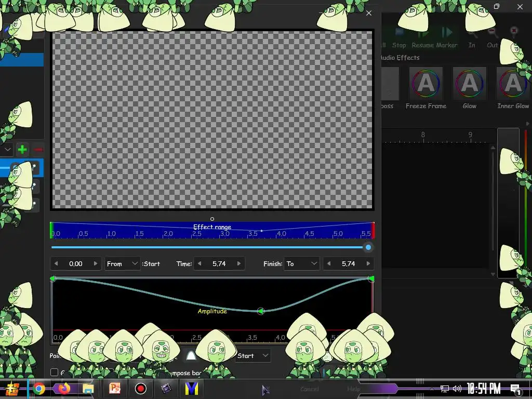Click the red X icon beside Out
The image size is (532, 399).
[x=514, y=31]
